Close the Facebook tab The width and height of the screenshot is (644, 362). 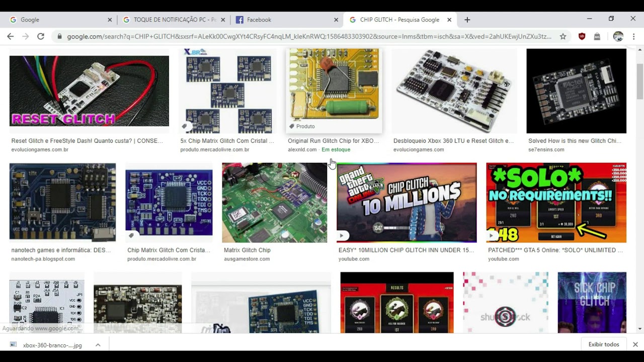tap(336, 20)
